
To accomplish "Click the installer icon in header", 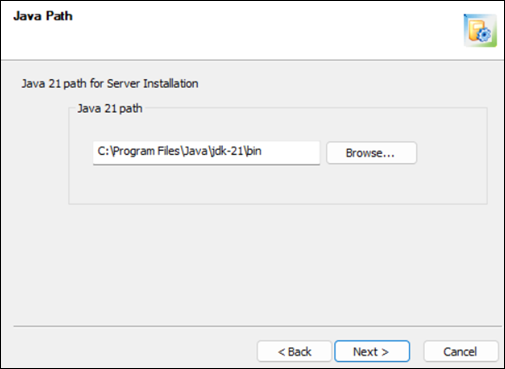I will (x=480, y=31).
